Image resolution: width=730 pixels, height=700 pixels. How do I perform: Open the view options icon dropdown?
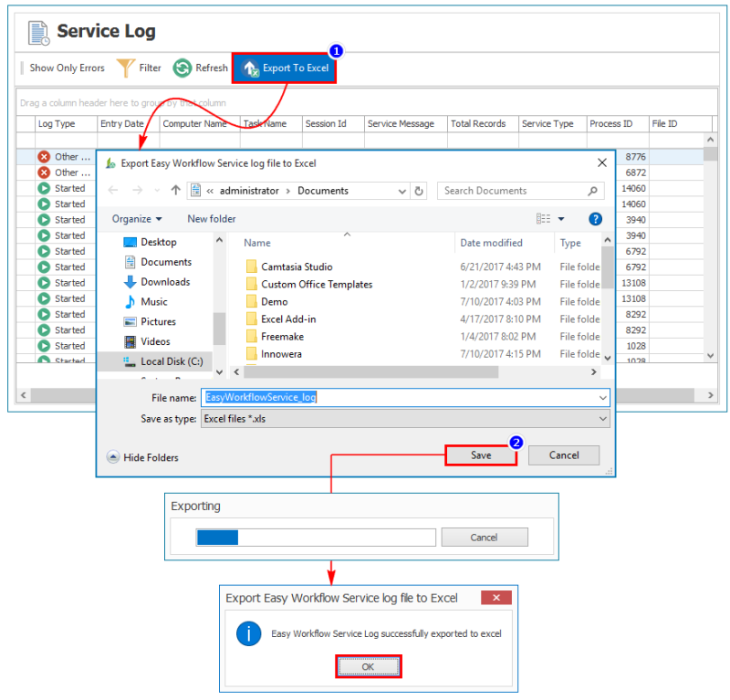click(550, 219)
